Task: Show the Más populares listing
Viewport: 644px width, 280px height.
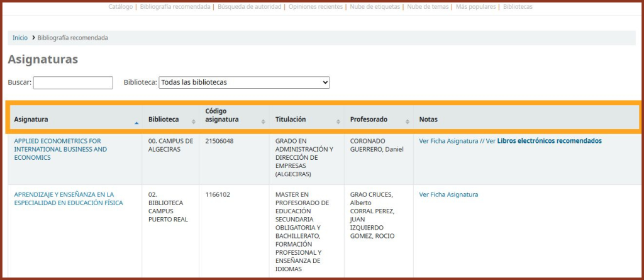Action: [477, 6]
